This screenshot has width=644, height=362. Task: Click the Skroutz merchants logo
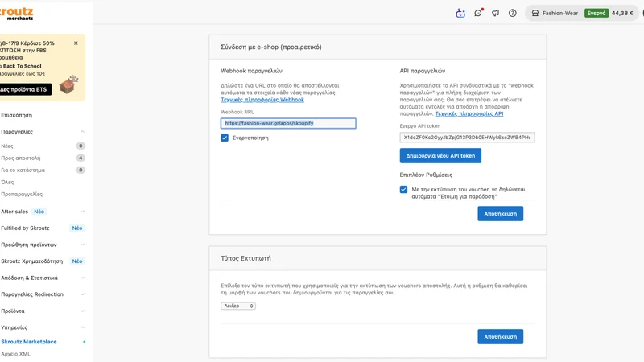[x=16, y=13]
